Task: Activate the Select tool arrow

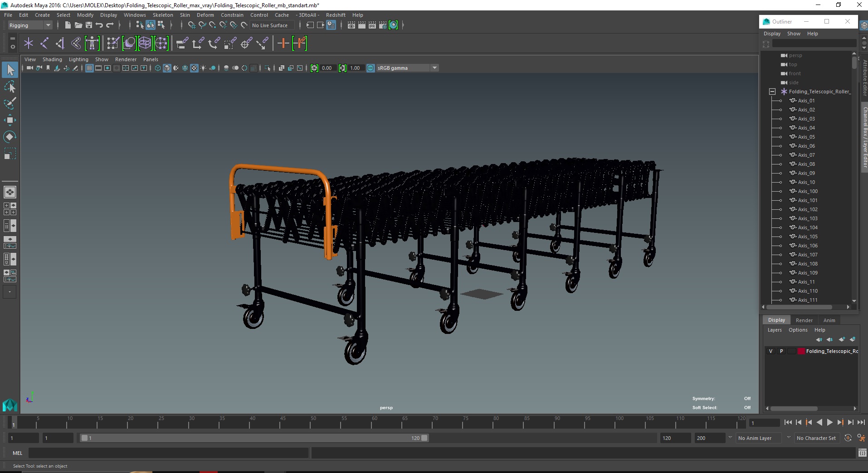Action: 10,70
